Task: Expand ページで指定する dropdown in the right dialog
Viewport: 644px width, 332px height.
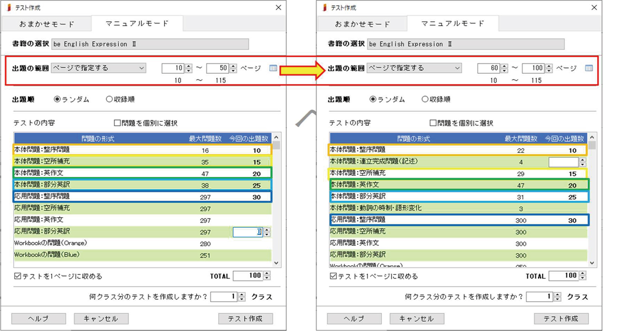Action: pos(414,68)
